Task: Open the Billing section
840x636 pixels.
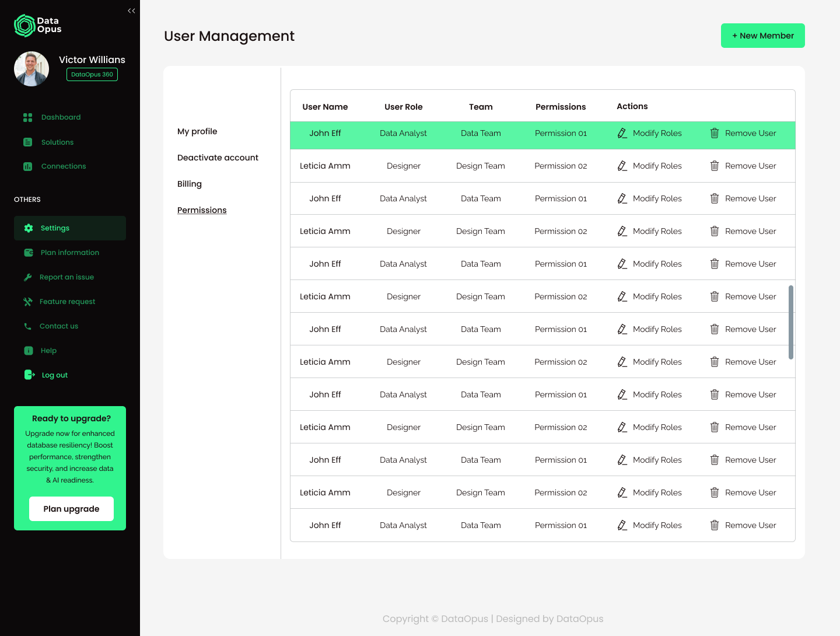Action: coord(190,184)
